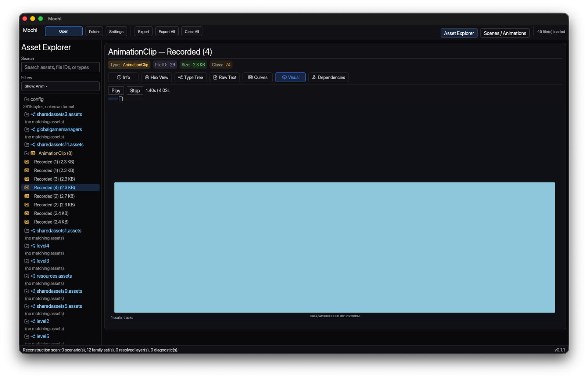Click the Folder button

coord(94,31)
